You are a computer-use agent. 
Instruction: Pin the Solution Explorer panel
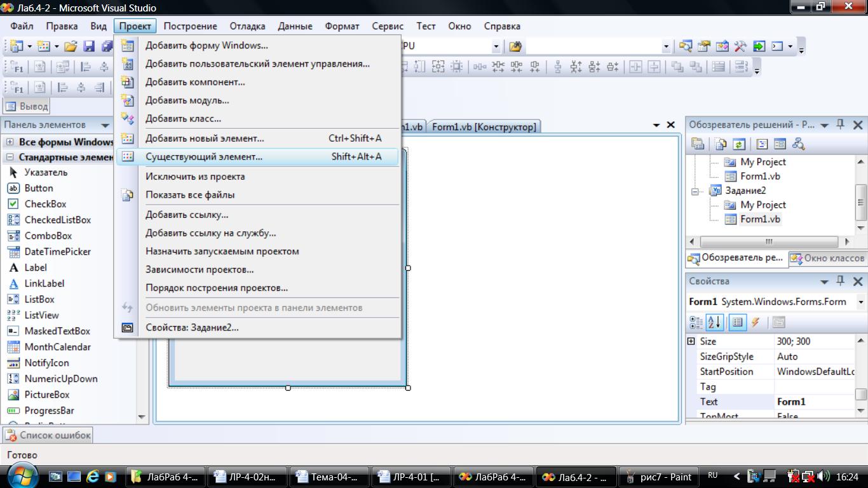pyautogui.click(x=841, y=125)
